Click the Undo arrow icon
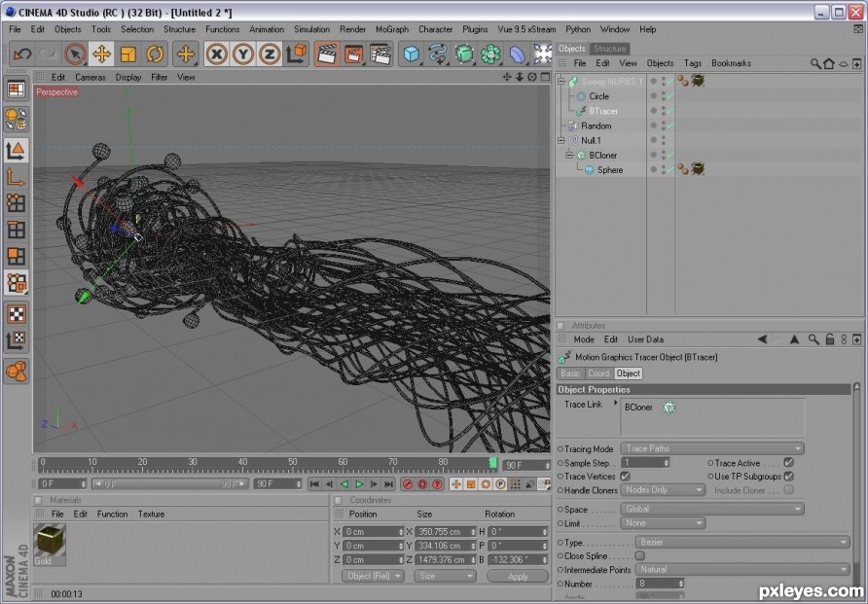The image size is (868, 604). (22, 54)
